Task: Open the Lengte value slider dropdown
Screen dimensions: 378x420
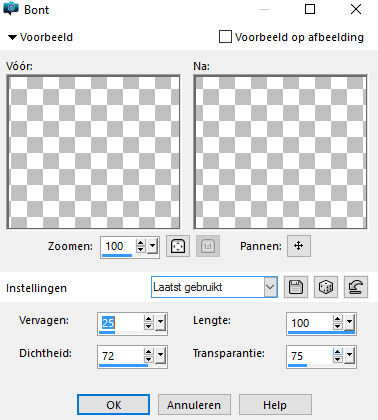Action: (349, 322)
